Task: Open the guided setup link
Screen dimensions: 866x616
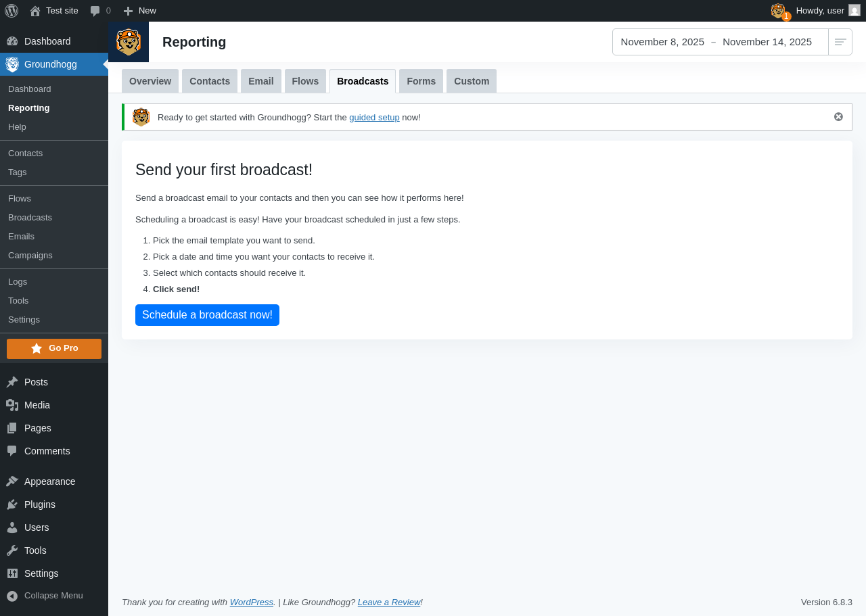Action: (374, 117)
